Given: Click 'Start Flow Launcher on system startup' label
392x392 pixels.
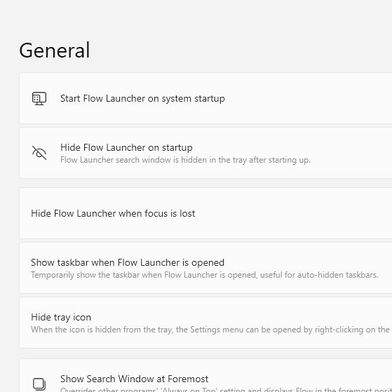Looking at the screenshot, I should 142,99.
